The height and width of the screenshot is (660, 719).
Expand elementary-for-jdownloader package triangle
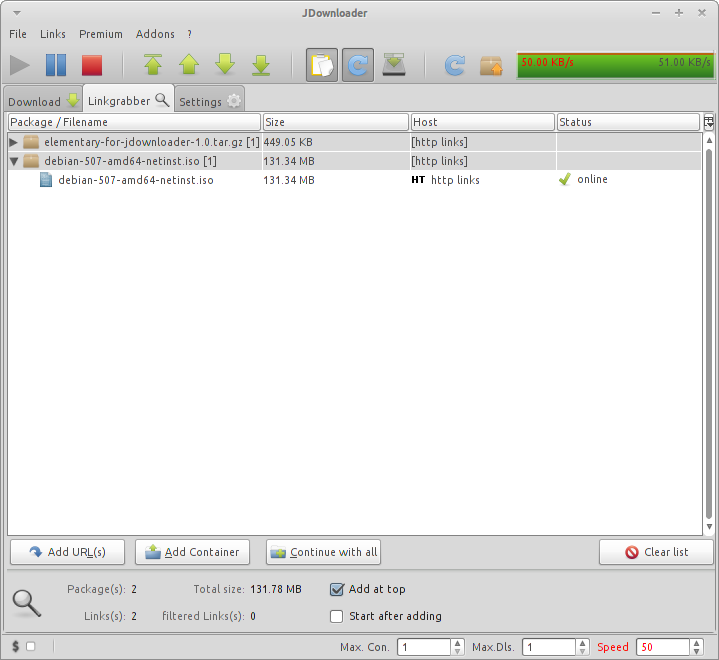coord(14,142)
